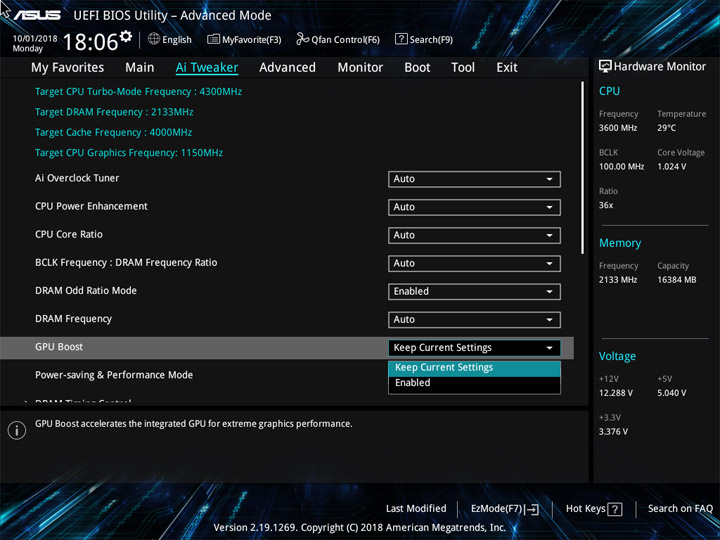Click the settings list vertical scrollbar
The image size is (720, 540).
pyautogui.click(x=583, y=168)
